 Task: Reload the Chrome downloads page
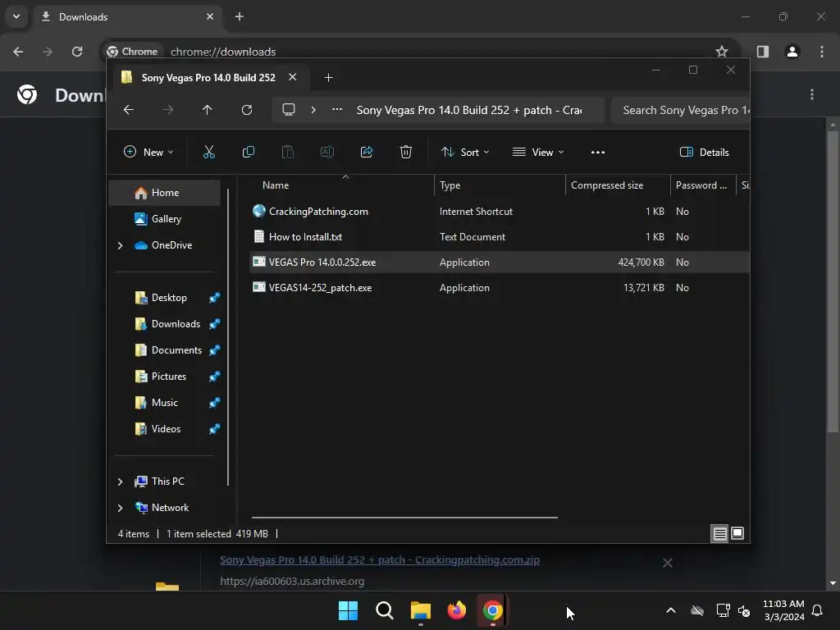pyautogui.click(x=77, y=52)
